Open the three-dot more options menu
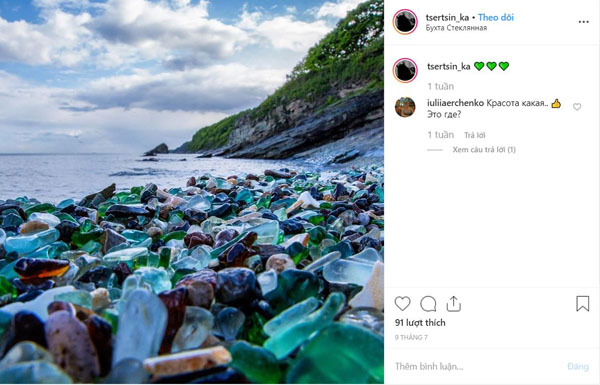600x385 pixels. [584, 22]
